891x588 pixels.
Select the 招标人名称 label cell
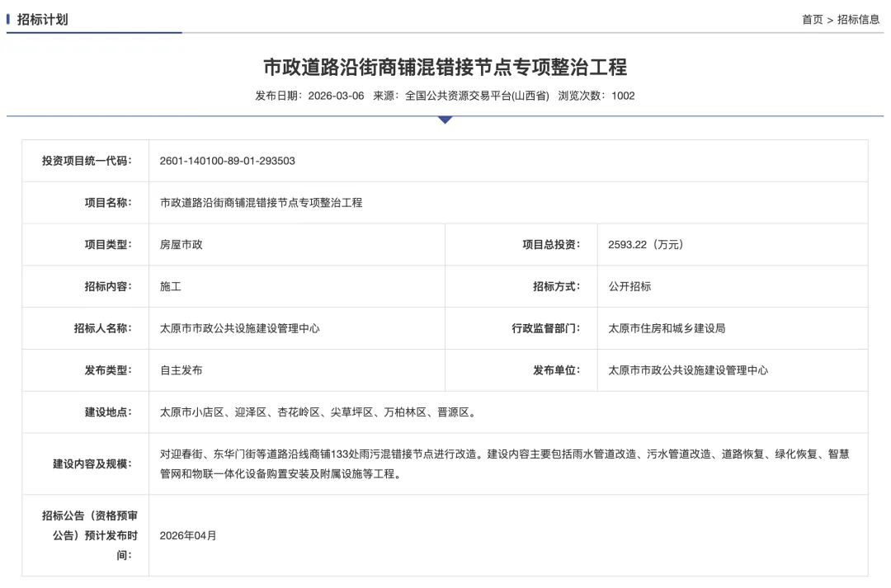click(86, 328)
